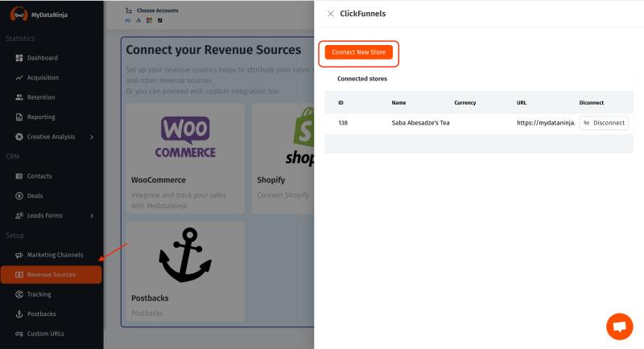Click the Retention people icon
644x349 pixels.
[x=19, y=97]
